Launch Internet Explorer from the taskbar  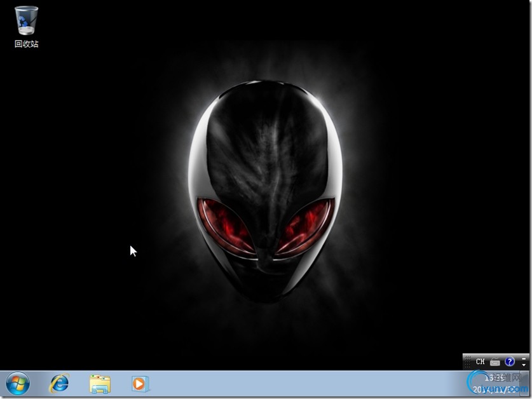[x=59, y=384]
